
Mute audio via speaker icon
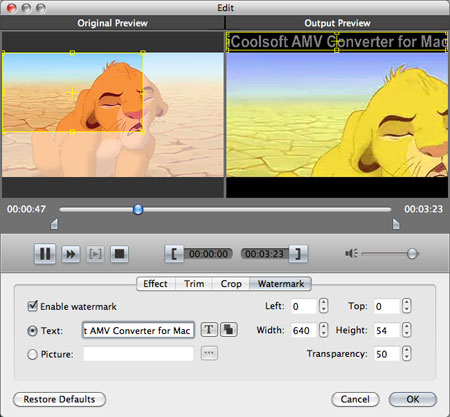tap(351, 254)
